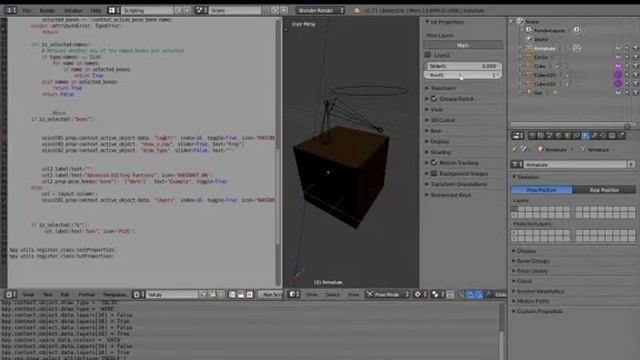
Task: Click the BoolS value slider
Action: tap(463, 75)
